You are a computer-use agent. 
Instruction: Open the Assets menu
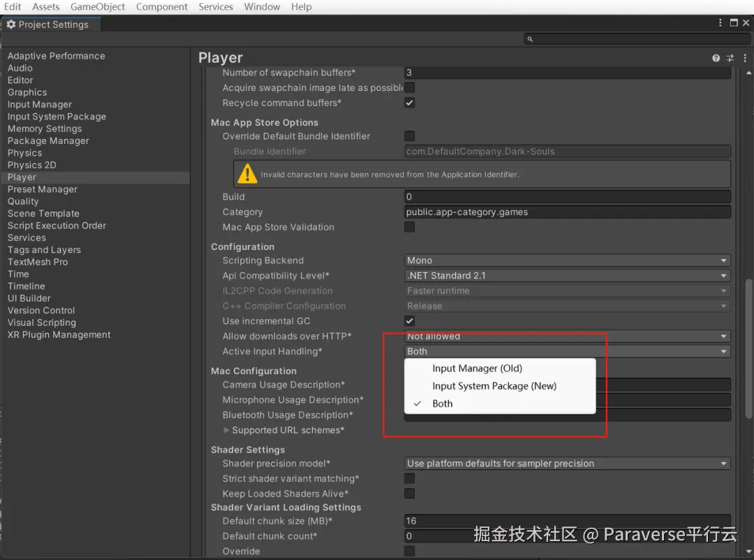45,7
